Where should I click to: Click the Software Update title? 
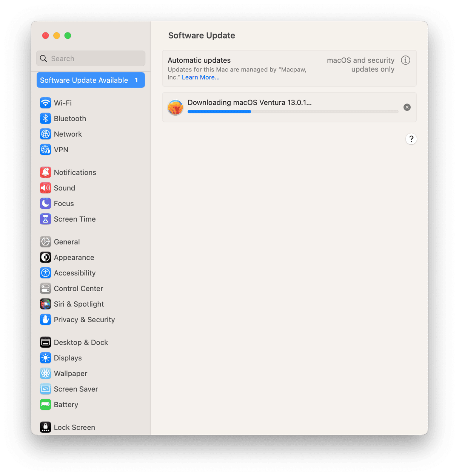tap(202, 36)
